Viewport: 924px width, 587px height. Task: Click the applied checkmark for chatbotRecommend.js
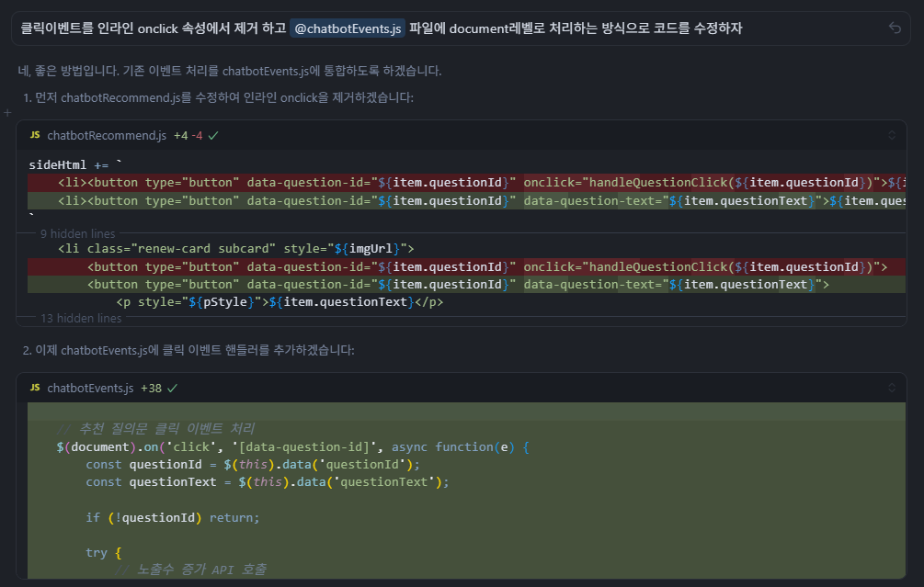[213, 135]
